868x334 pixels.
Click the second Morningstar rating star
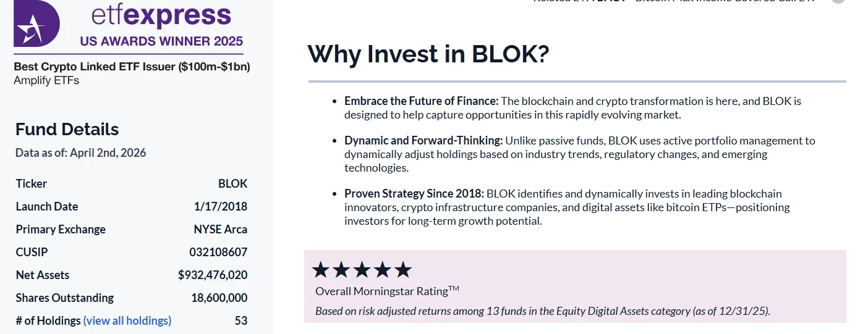click(x=341, y=270)
